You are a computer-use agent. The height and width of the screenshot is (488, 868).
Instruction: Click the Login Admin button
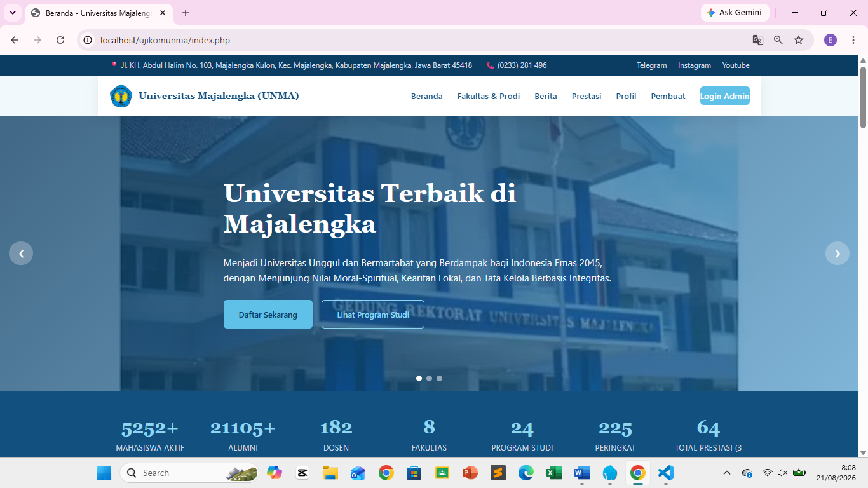pyautogui.click(x=725, y=96)
